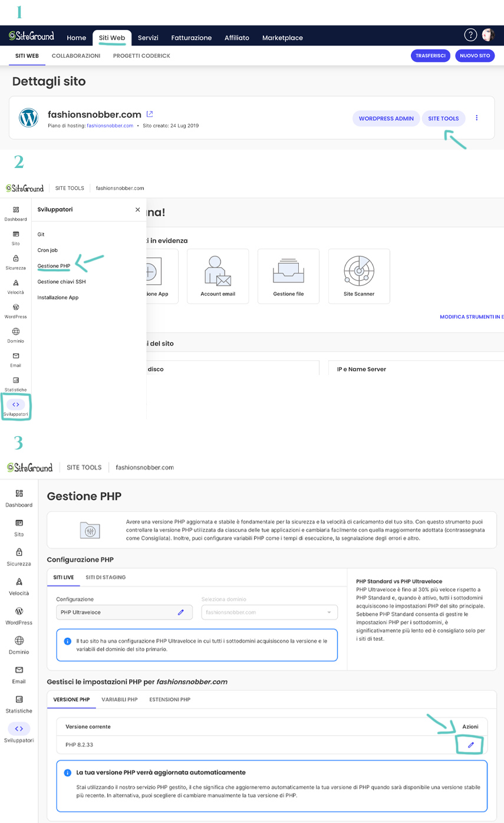Open Email in the Gestione PHP page sidebar

pyautogui.click(x=19, y=674)
